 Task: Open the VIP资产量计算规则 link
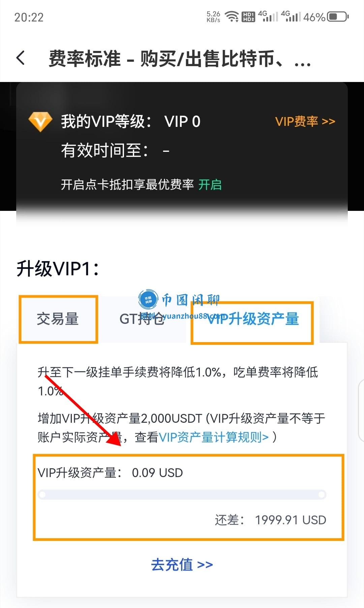pyautogui.click(x=214, y=437)
